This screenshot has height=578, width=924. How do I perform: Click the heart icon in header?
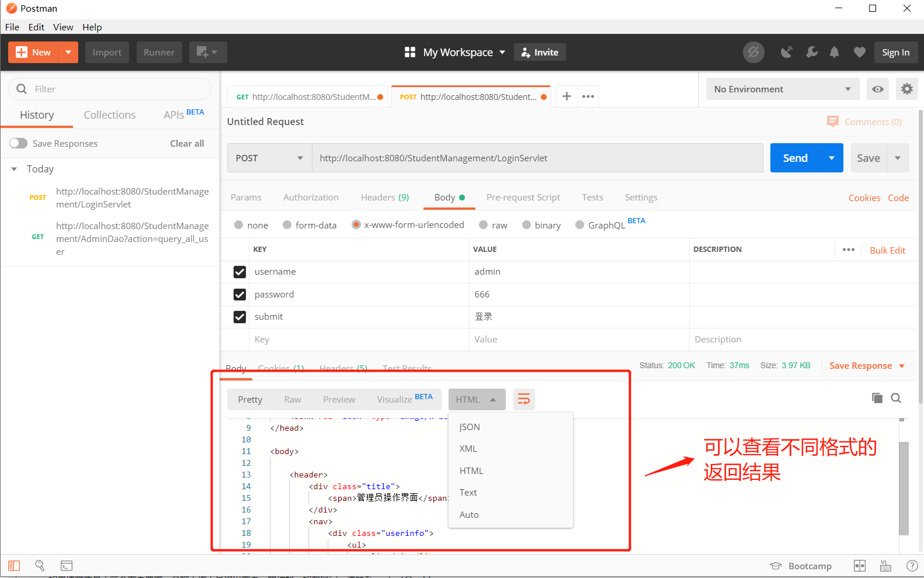click(x=859, y=52)
